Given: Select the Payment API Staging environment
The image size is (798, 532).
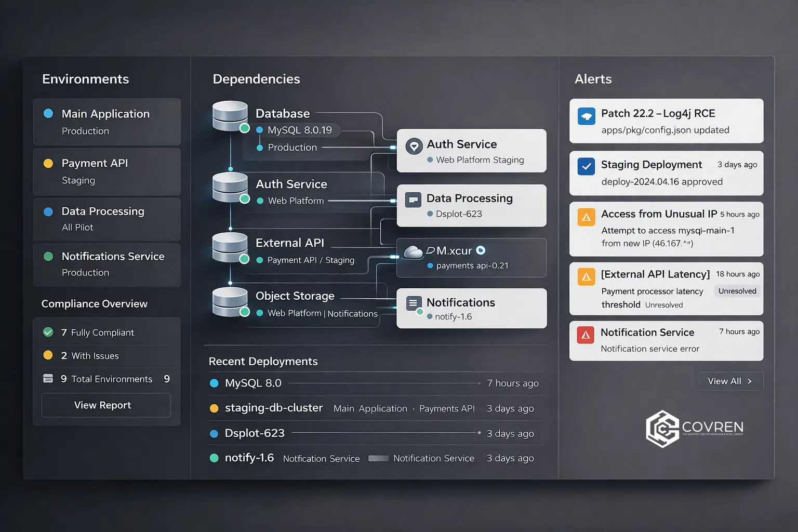Looking at the screenshot, I should tap(107, 171).
